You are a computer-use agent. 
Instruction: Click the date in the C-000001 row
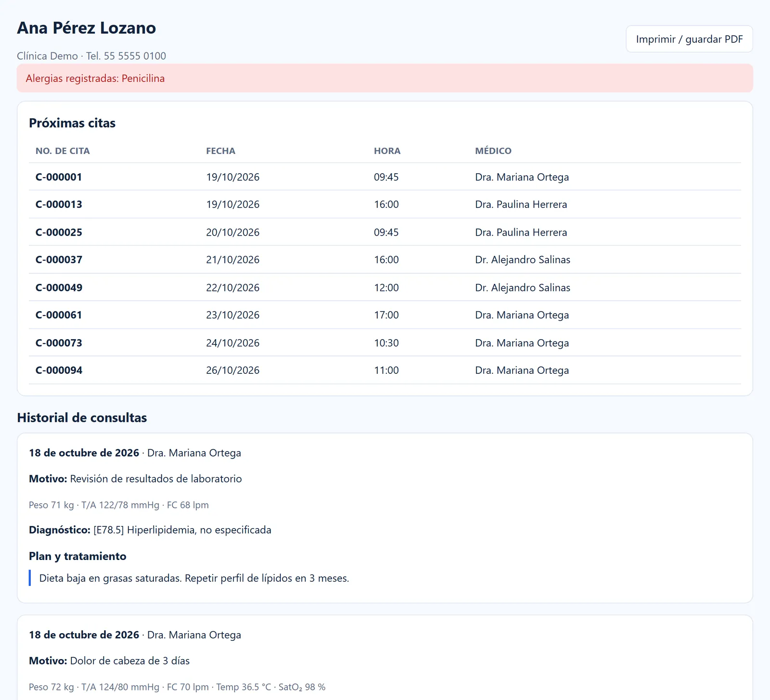[x=233, y=177]
